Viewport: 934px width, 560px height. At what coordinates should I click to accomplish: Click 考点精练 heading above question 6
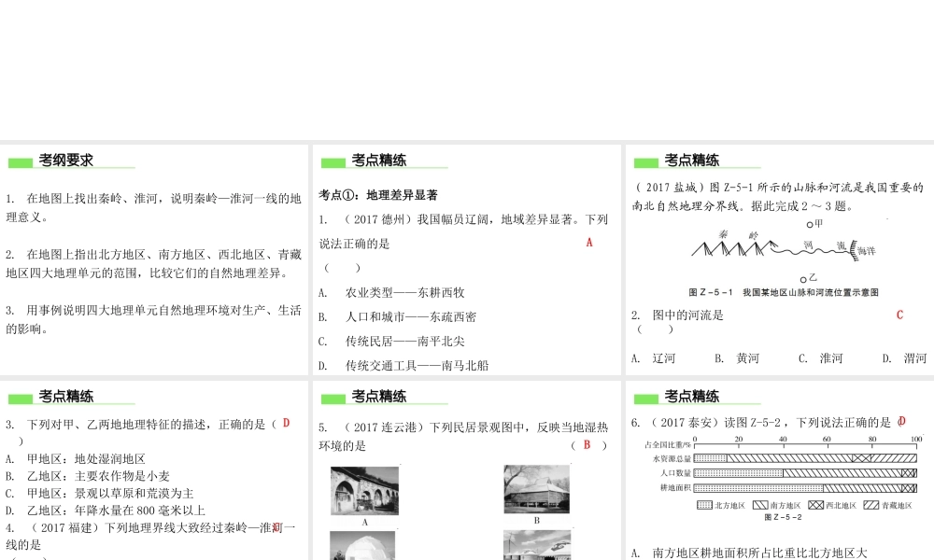pyautogui.click(x=691, y=397)
